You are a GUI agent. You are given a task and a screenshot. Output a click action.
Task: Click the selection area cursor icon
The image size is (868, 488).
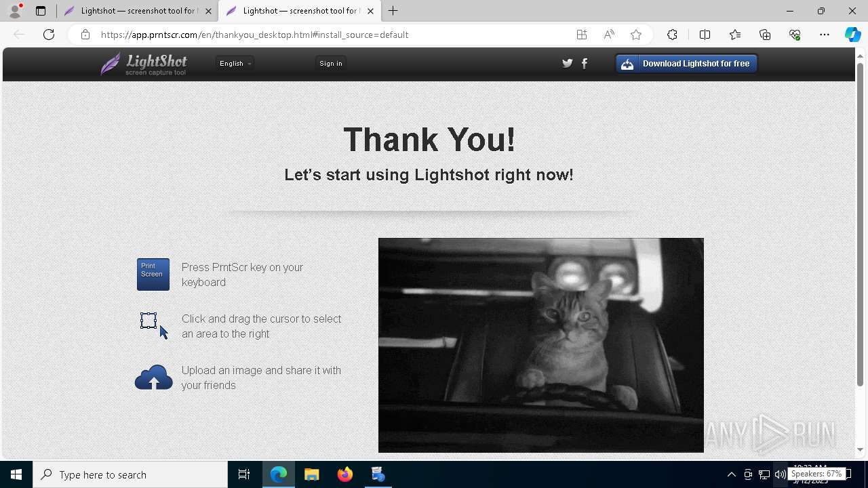pos(154,325)
